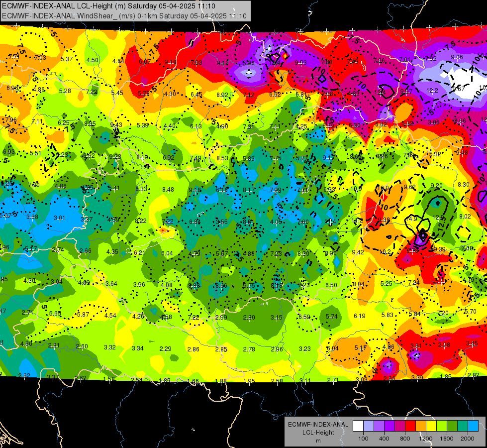Screen dimensions: 487x448
Task: Select the magenta swatch in the legend
Action: pyautogui.click(x=400, y=426)
